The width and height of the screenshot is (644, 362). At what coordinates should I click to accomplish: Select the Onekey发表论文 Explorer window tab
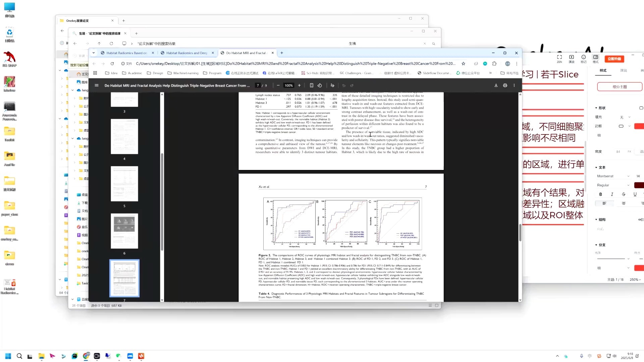[x=87, y=21]
